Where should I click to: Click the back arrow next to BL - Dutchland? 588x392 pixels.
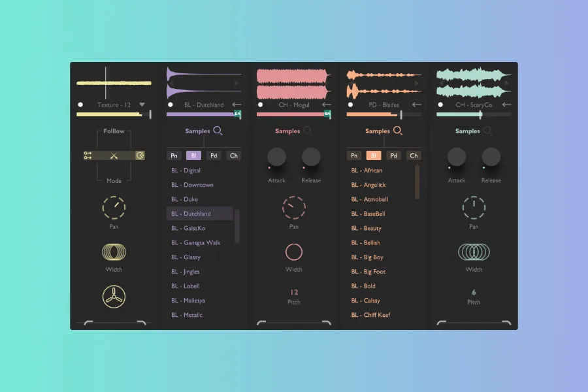tap(237, 105)
